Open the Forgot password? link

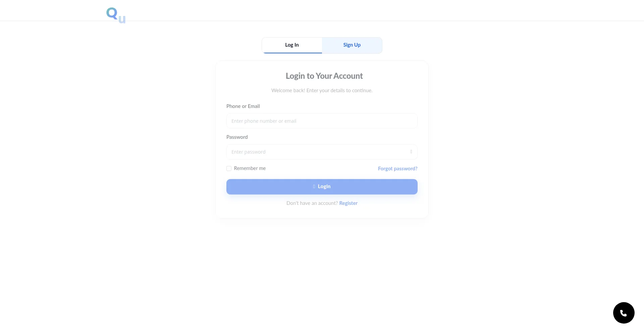point(398,169)
